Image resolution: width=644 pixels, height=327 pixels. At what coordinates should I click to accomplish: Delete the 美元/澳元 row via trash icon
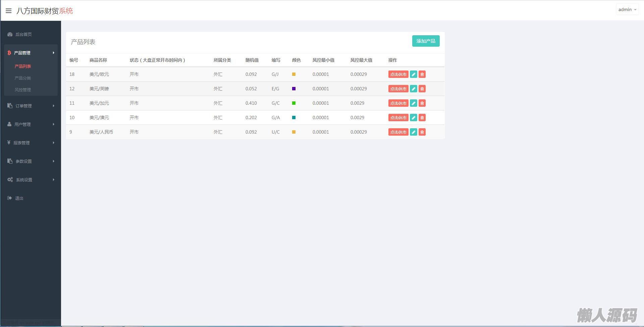tap(422, 118)
